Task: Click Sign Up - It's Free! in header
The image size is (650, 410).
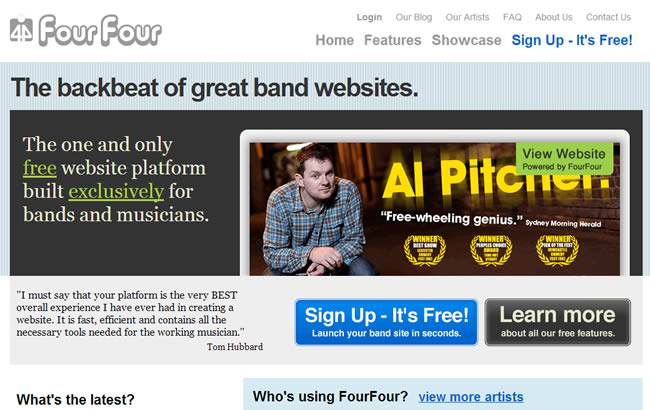Action: point(572,40)
